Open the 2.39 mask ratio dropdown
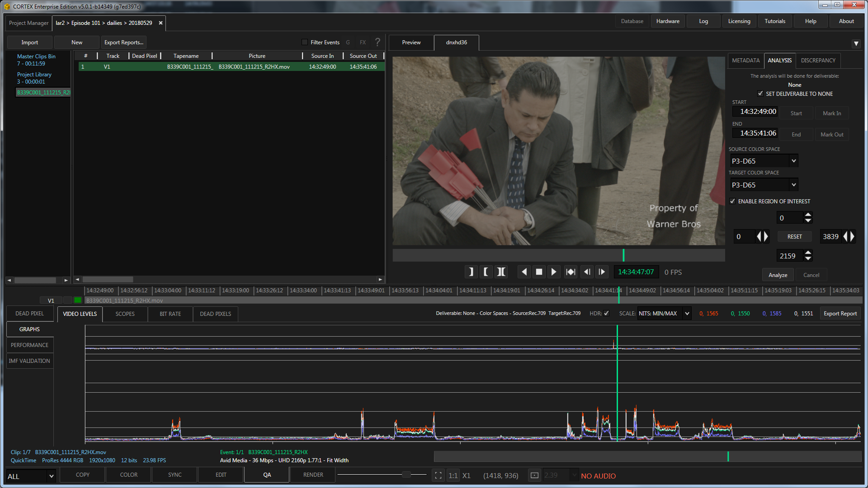The image size is (868, 488). (561, 475)
